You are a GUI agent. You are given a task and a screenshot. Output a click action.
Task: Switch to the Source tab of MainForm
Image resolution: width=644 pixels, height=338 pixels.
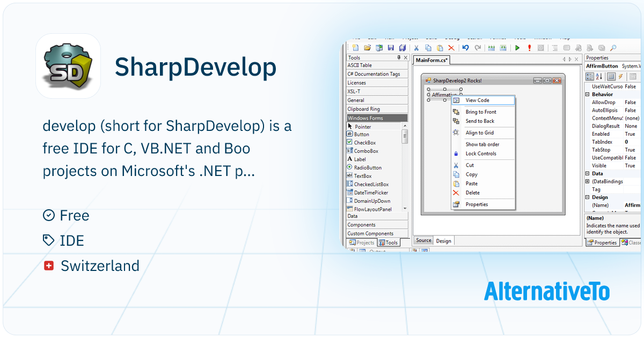423,240
